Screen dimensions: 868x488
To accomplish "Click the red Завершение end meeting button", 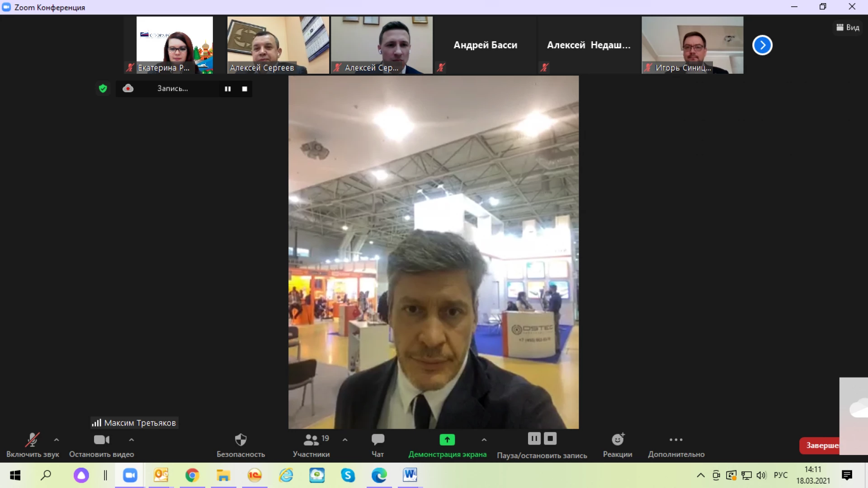I will (820, 445).
